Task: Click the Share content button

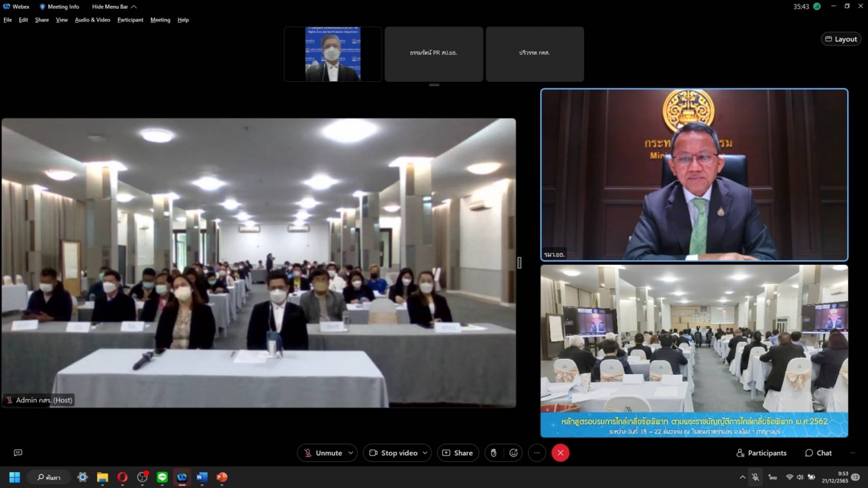Action: pos(457,453)
